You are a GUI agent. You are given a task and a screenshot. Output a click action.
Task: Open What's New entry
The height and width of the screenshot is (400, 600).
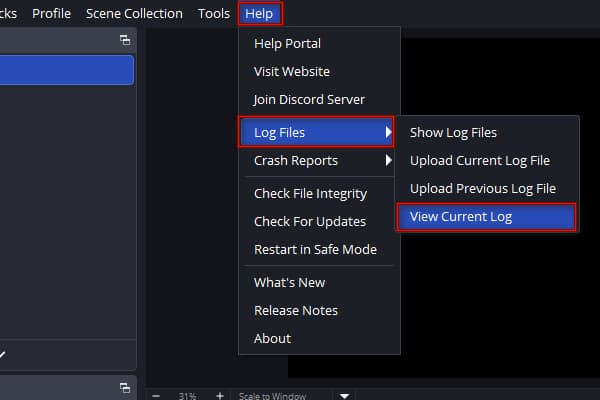pyautogui.click(x=319, y=282)
